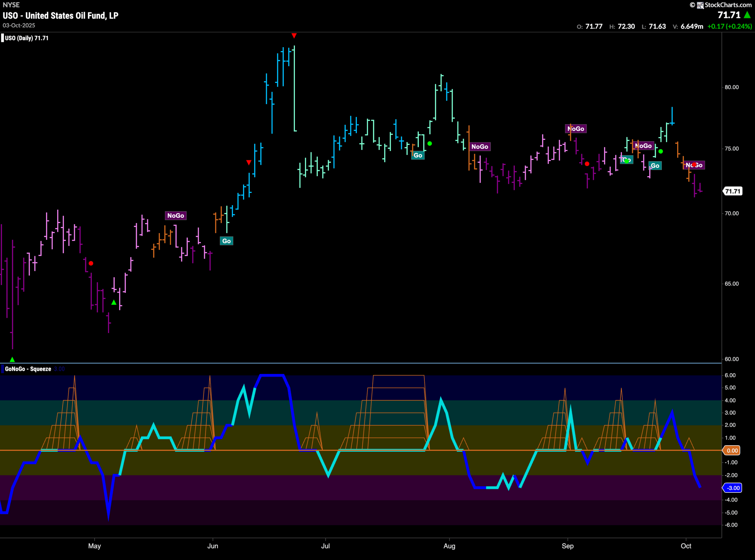Click the 'Aug' label on the time axis

(x=449, y=546)
